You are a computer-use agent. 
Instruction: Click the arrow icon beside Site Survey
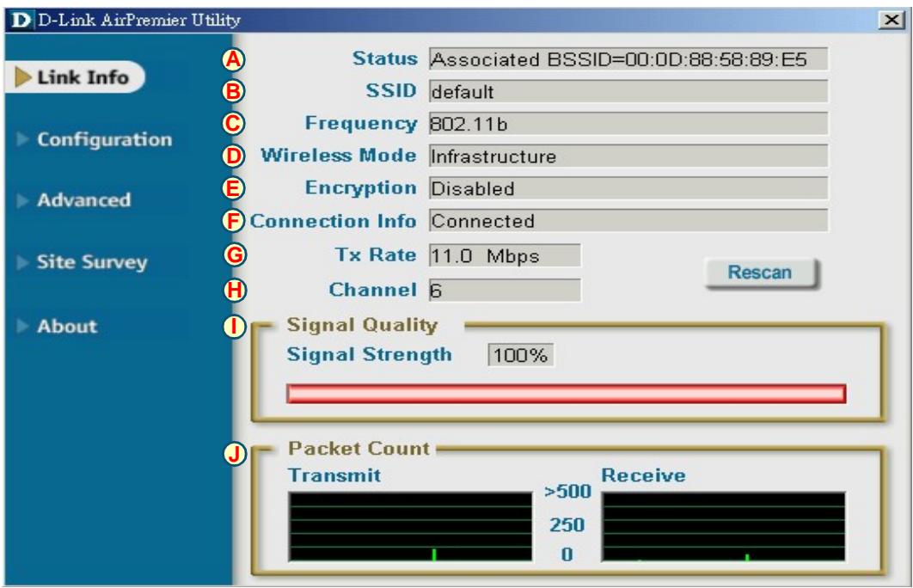(22, 262)
